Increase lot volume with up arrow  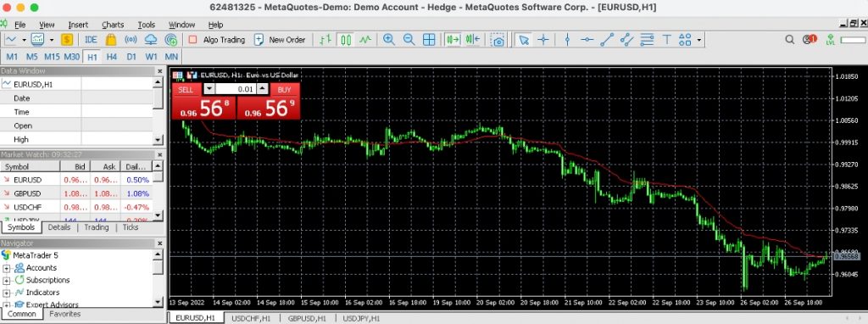[x=263, y=89]
